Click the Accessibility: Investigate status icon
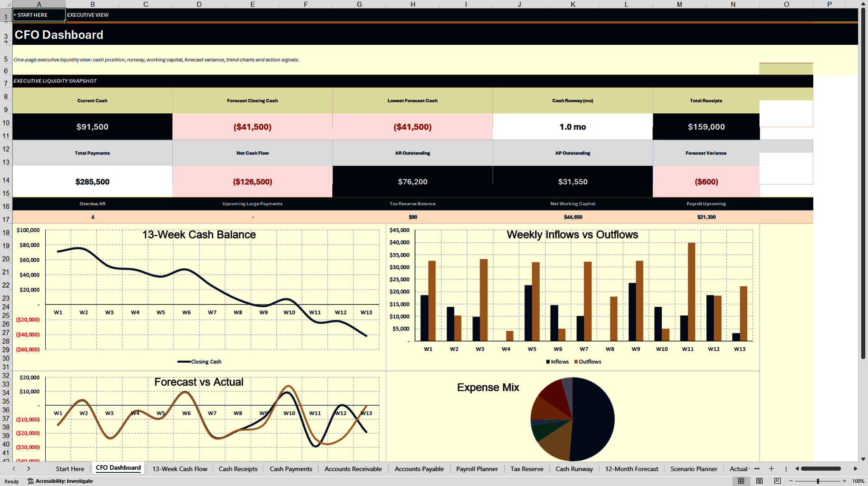The width and height of the screenshot is (868, 486). coord(60,481)
